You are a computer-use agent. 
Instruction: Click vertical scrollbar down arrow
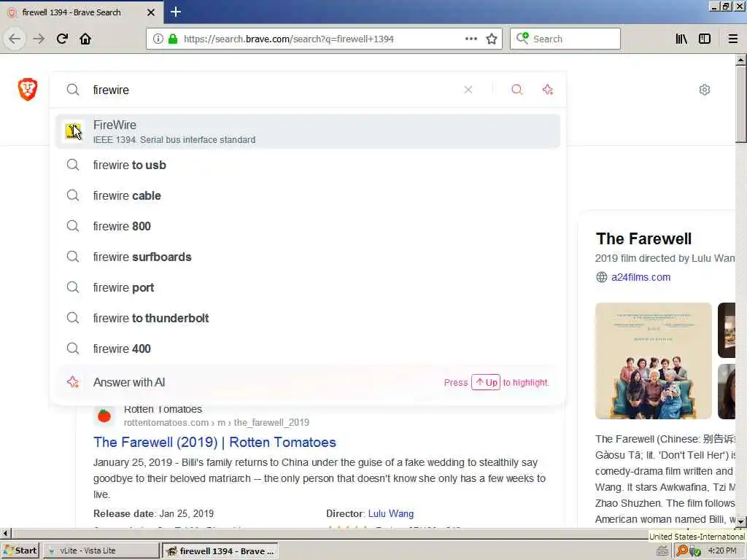click(740, 521)
